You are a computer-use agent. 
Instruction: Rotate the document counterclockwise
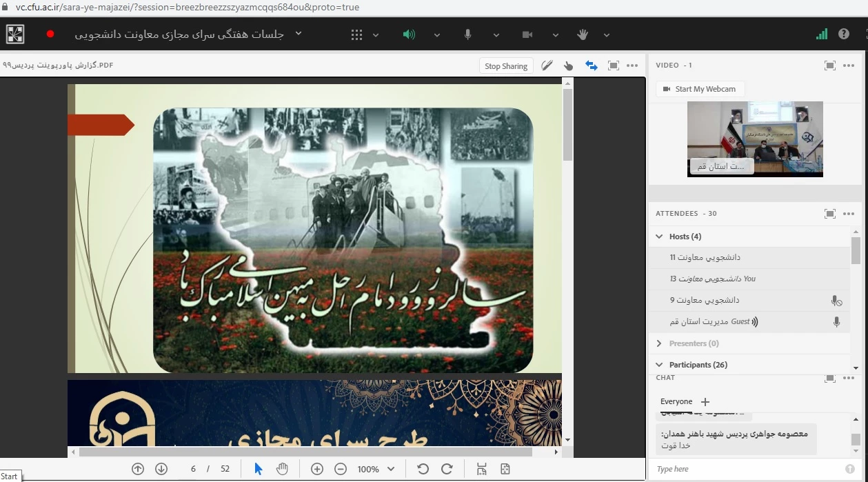[x=423, y=469]
